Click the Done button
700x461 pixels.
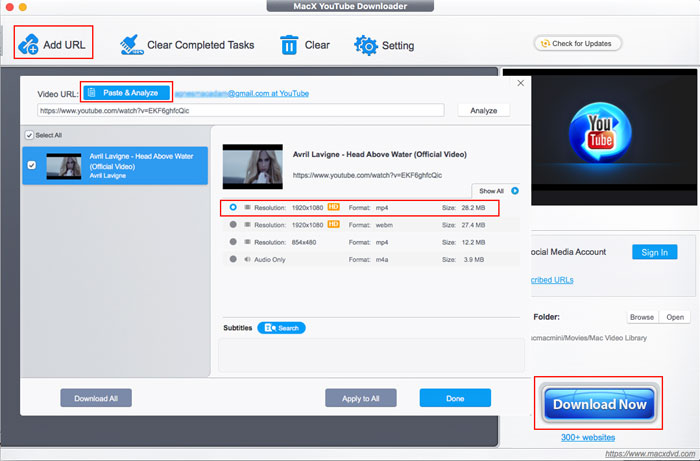[455, 398]
